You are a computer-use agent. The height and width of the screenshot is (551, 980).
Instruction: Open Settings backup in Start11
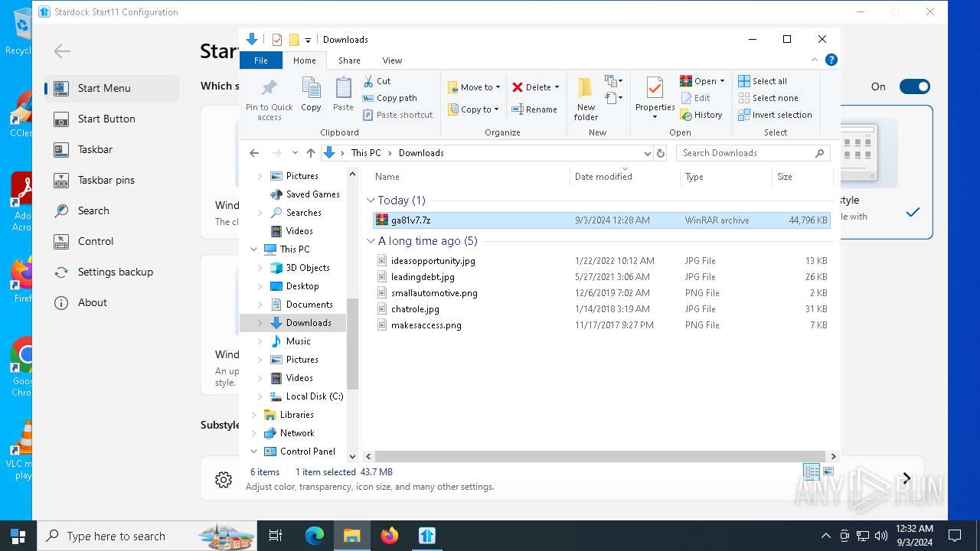point(112,272)
